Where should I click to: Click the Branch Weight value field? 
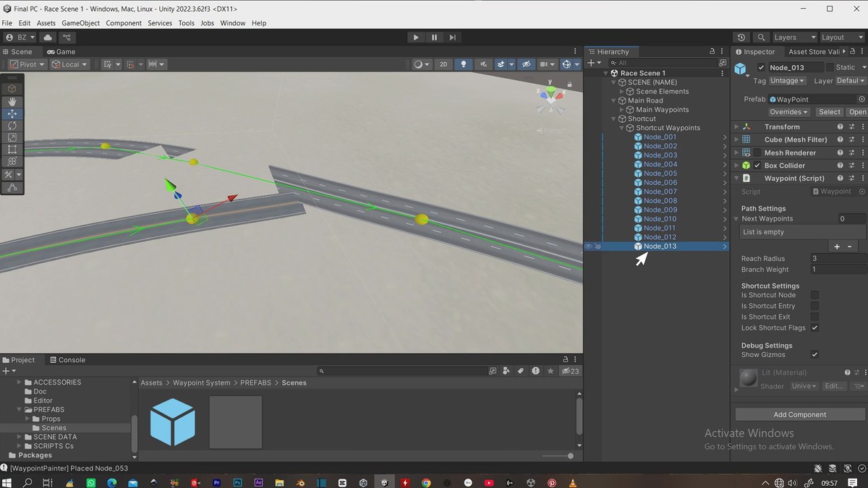pyautogui.click(x=838, y=270)
